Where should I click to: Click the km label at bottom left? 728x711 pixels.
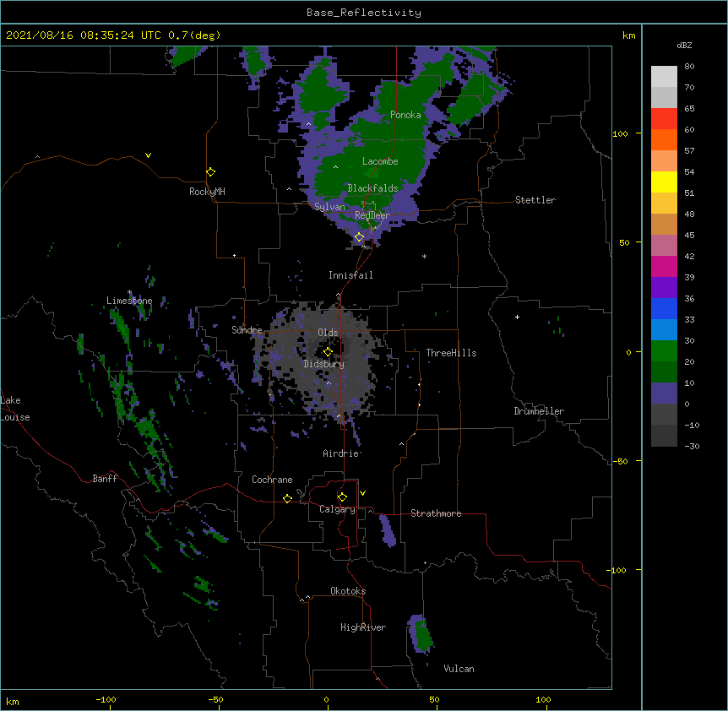click(x=13, y=702)
